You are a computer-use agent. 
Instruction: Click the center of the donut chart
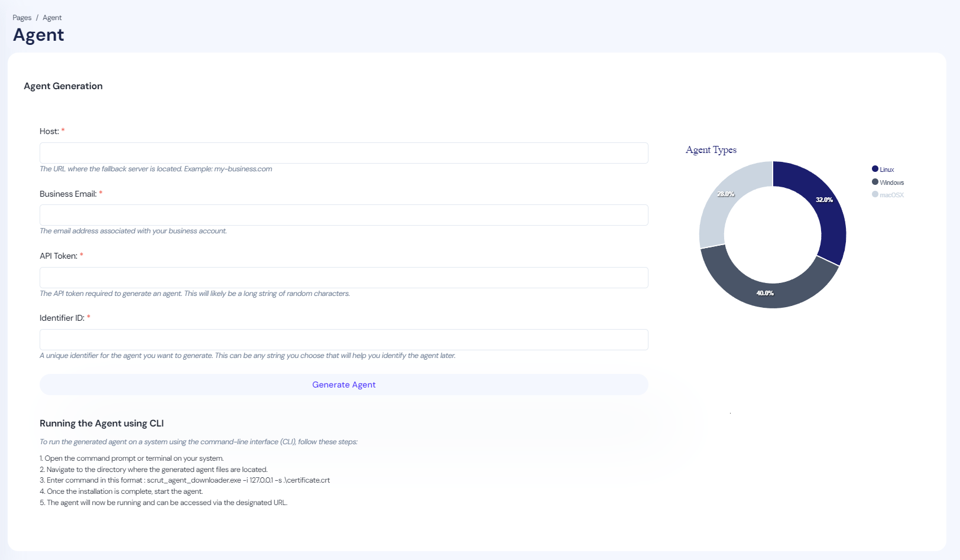click(x=772, y=234)
